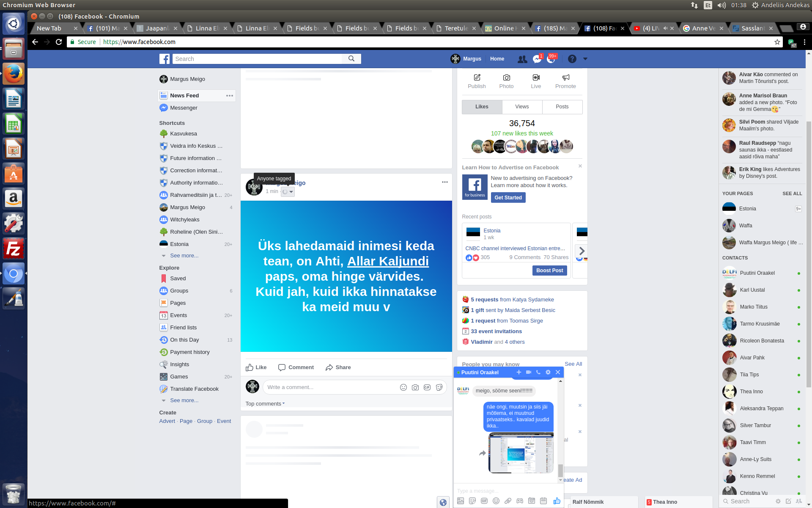Click the Write a comment field
This screenshot has width=812, height=508.
coord(330,387)
